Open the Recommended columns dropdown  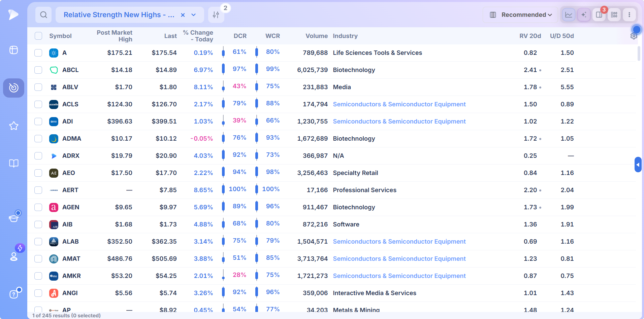pos(520,15)
